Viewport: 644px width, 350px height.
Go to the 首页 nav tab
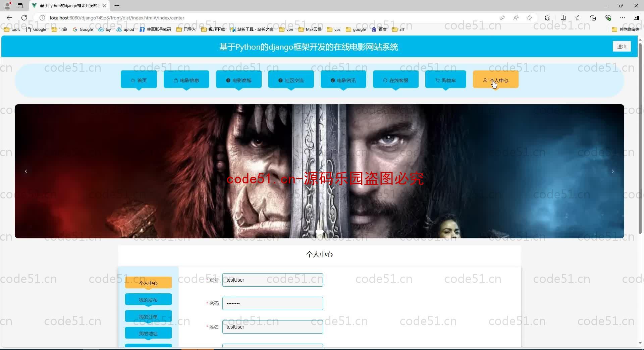(139, 80)
